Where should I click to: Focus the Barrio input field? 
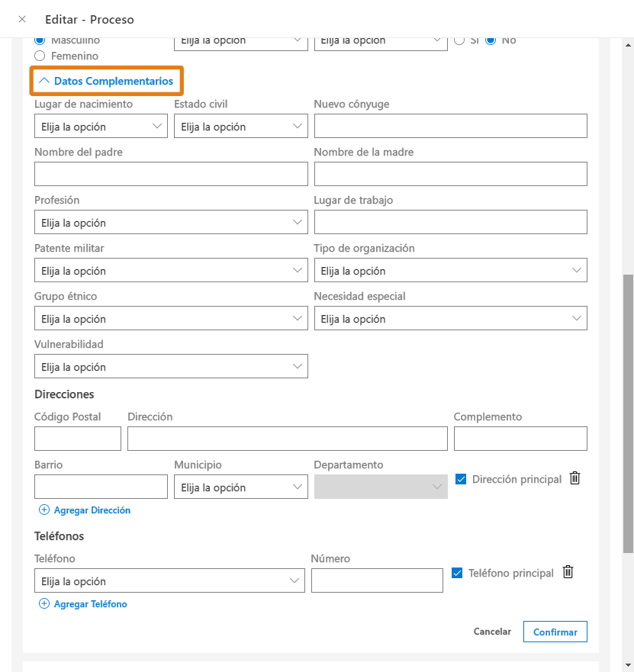101,487
